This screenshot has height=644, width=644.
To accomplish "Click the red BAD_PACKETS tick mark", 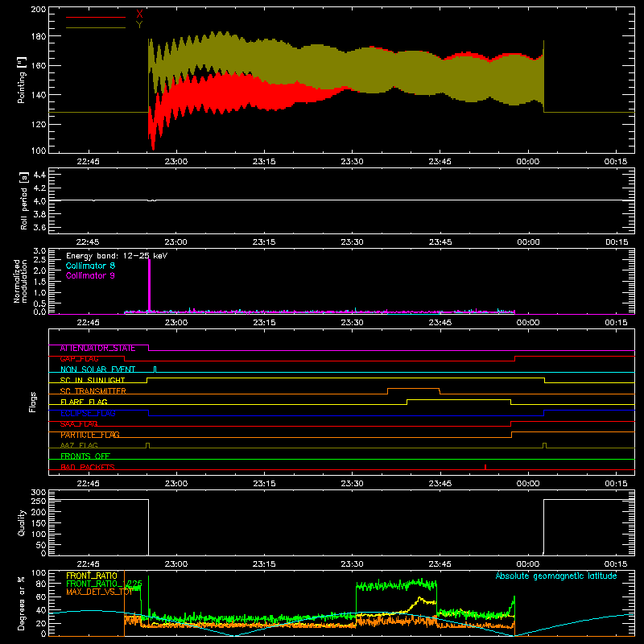I will pos(485,467).
